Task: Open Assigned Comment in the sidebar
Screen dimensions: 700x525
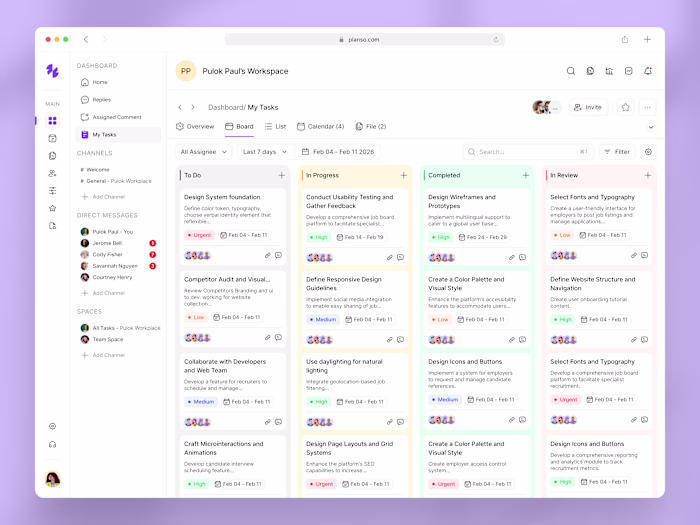Action: (x=118, y=117)
